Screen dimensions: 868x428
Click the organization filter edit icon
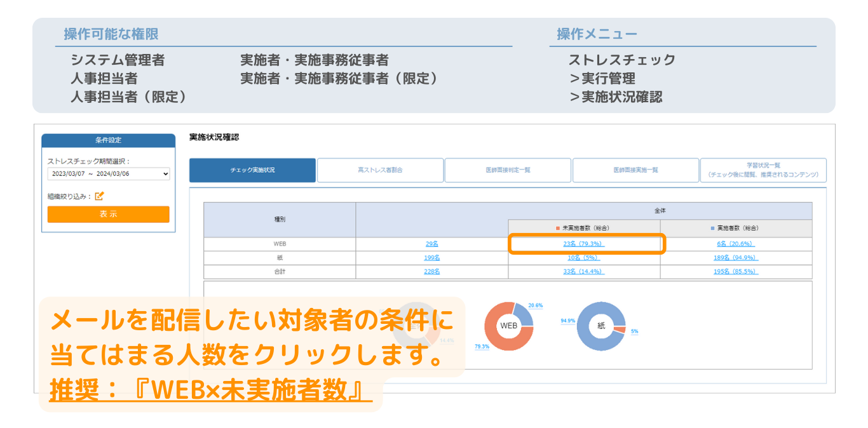pyautogui.click(x=99, y=196)
